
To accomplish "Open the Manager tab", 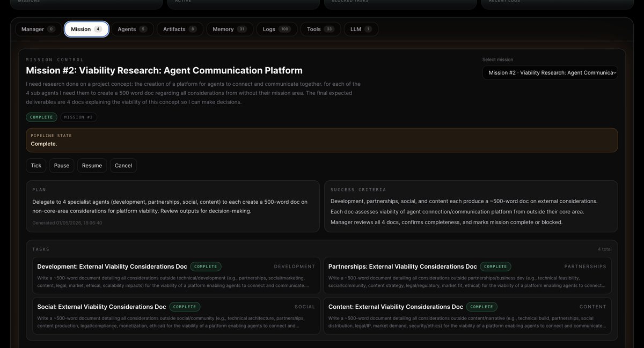I will pos(38,29).
